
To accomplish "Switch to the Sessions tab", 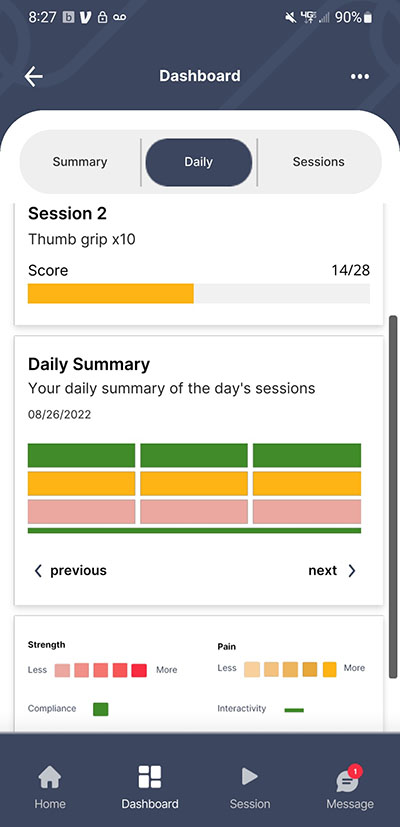I will tap(319, 162).
